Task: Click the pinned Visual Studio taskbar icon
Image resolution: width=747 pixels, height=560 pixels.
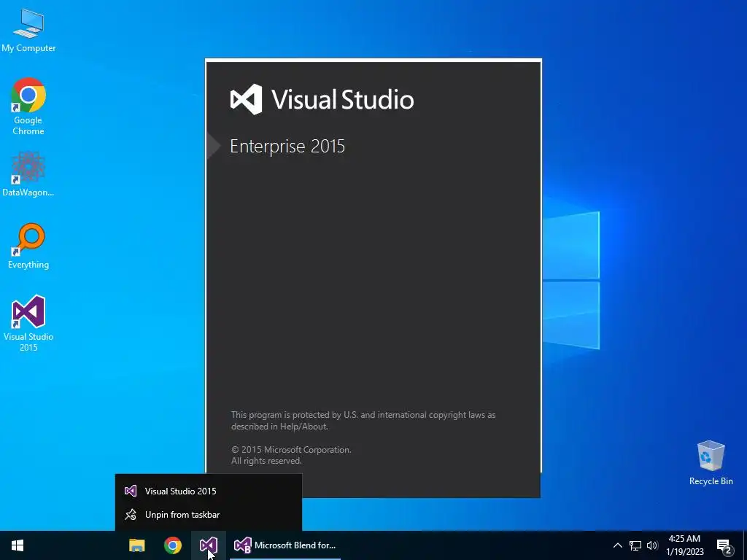Action: point(209,545)
